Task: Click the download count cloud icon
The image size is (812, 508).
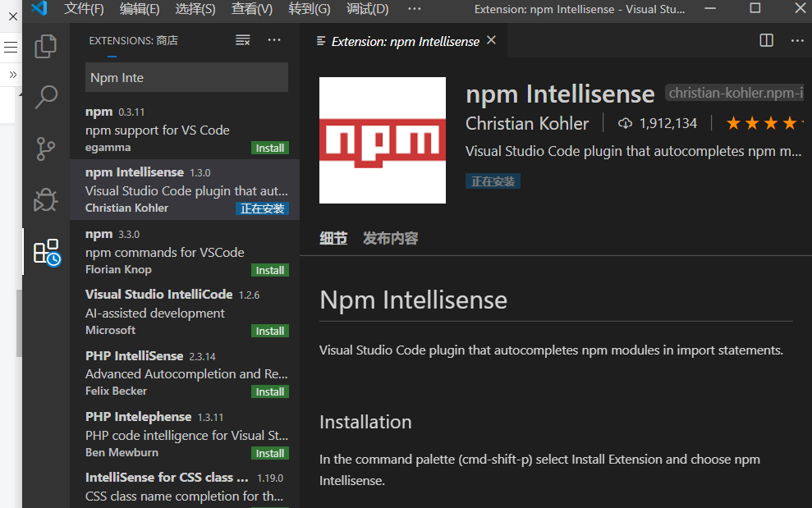Action: (x=625, y=123)
